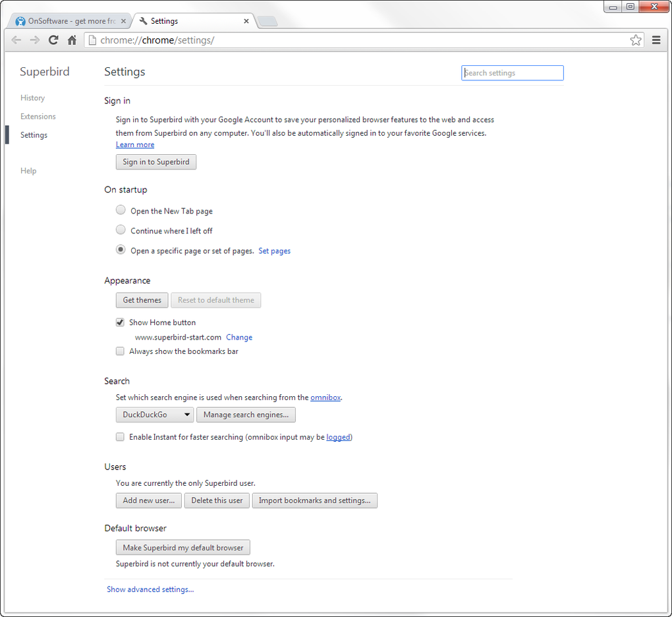The width and height of the screenshot is (672, 617).
Task: Open History from the sidebar
Action: click(x=32, y=98)
